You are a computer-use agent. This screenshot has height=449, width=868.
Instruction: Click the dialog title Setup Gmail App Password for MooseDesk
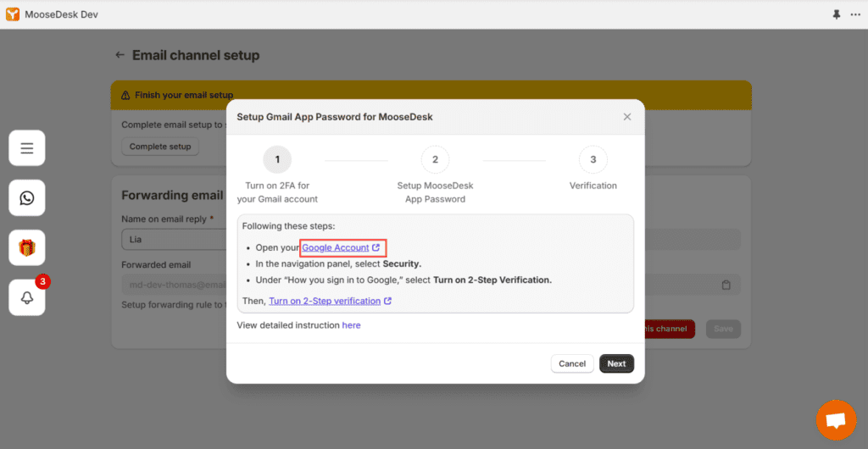(335, 117)
